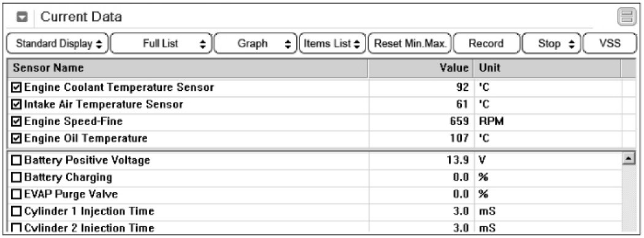Image resolution: width=644 pixels, height=238 pixels.
Task: Uncheck Engine Oil Temperature checkbox
Action: point(16,138)
